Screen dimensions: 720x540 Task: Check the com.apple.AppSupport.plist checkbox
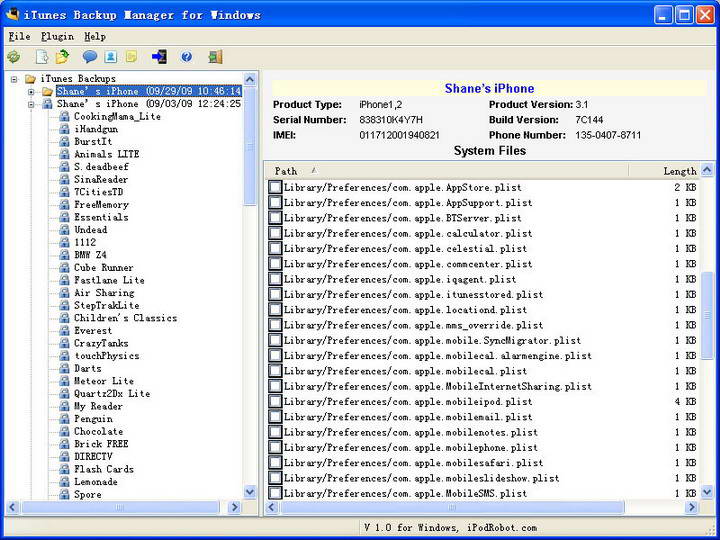(275, 202)
